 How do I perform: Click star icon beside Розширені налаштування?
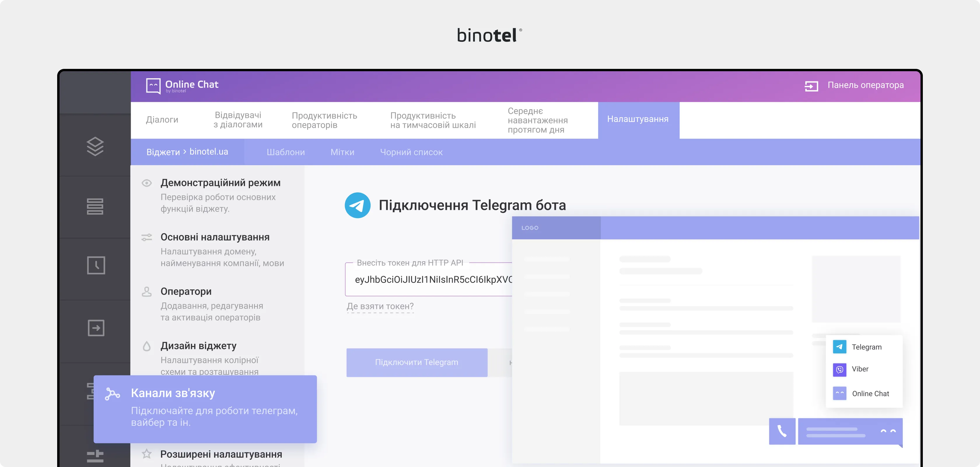click(147, 454)
